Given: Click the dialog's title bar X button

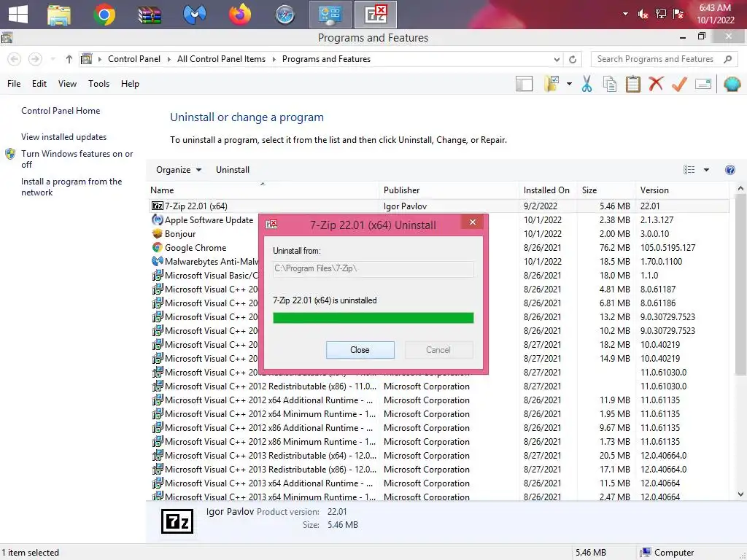Looking at the screenshot, I should [x=472, y=222].
